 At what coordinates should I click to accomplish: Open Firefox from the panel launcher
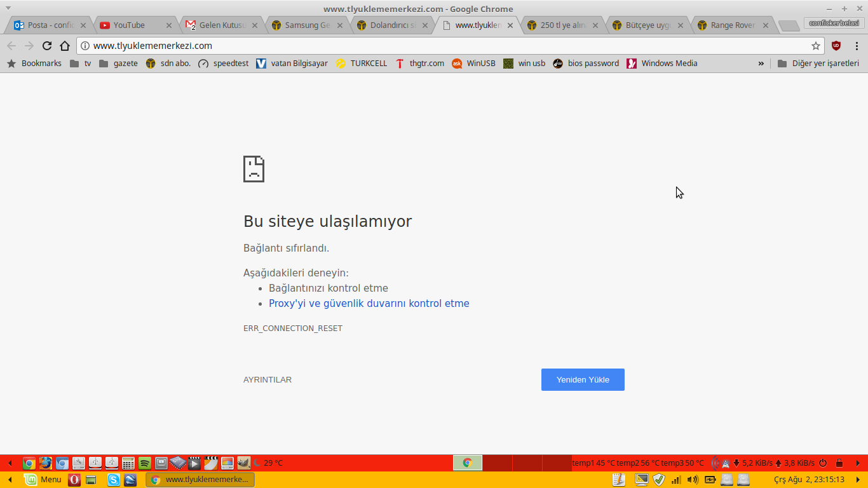45,463
